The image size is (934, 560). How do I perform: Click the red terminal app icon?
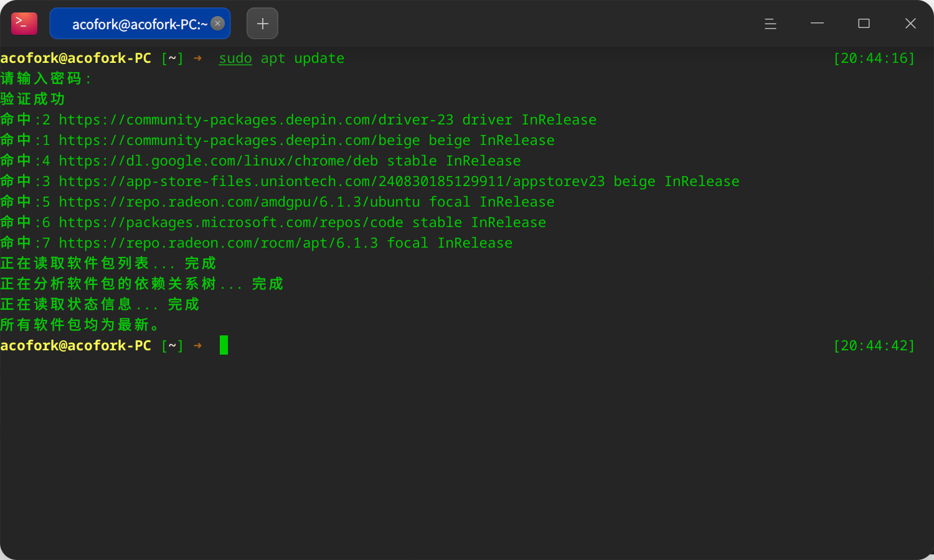tap(24, 24)
